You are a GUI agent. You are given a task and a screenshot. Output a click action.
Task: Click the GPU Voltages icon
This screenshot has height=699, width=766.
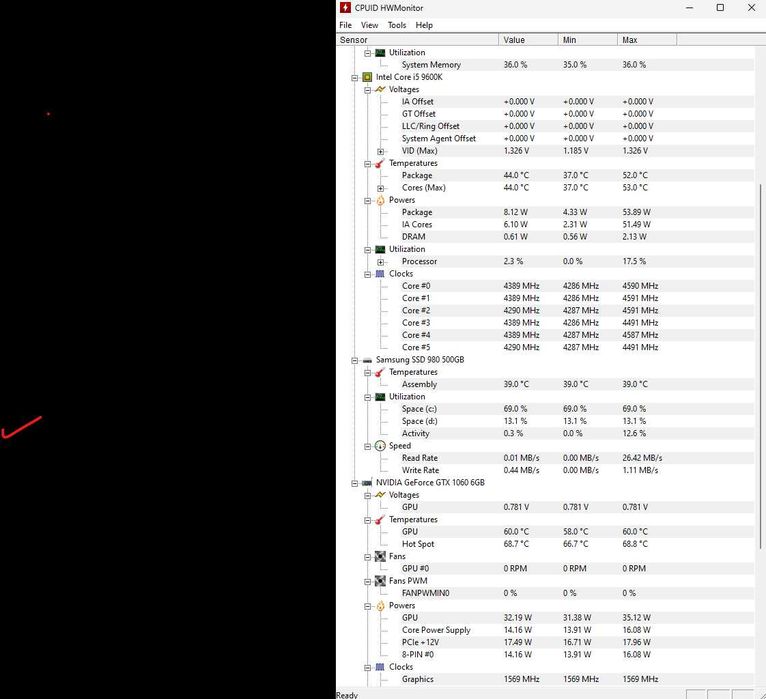(x=380, y=495)
